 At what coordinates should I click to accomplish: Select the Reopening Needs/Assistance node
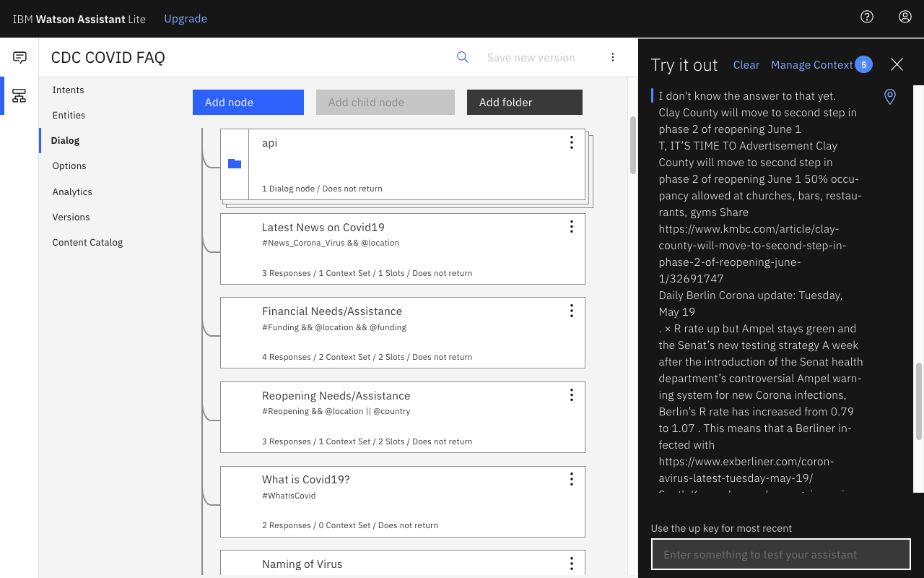(x=403, y=417)
